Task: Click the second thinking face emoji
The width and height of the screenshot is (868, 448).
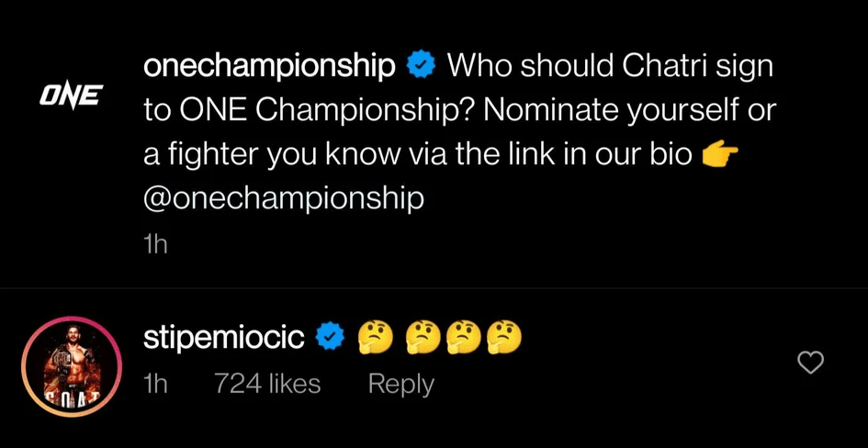Action: click(x=423, y=338)
